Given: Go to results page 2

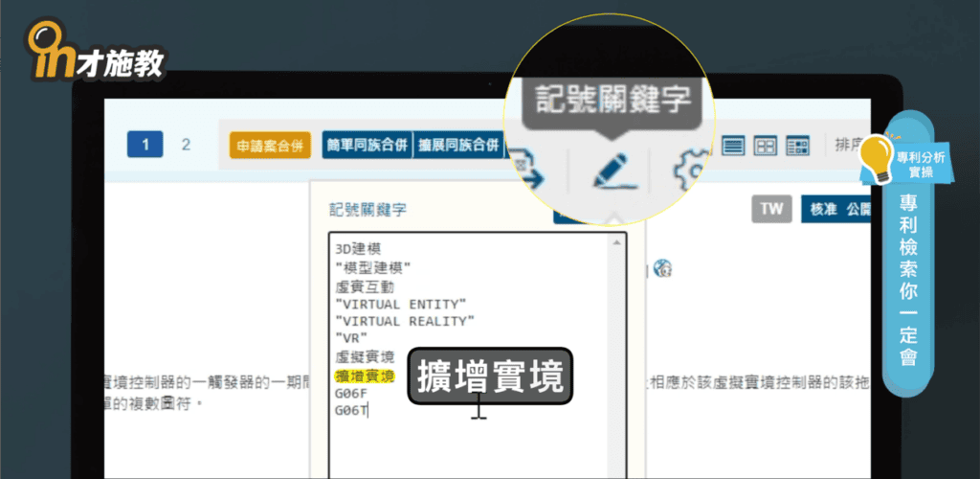Looking at the screenshot, I should (186, 145).
